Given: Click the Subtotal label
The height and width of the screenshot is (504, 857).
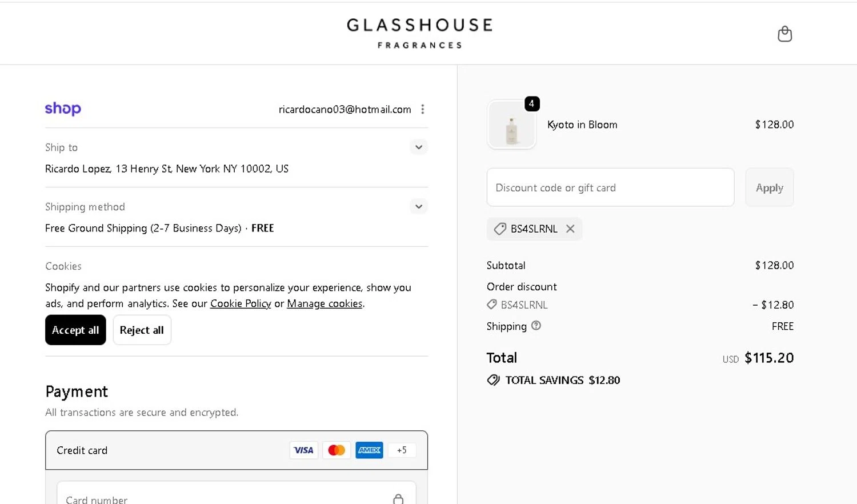Looking at the screenshot, I should tap(506, 265).
